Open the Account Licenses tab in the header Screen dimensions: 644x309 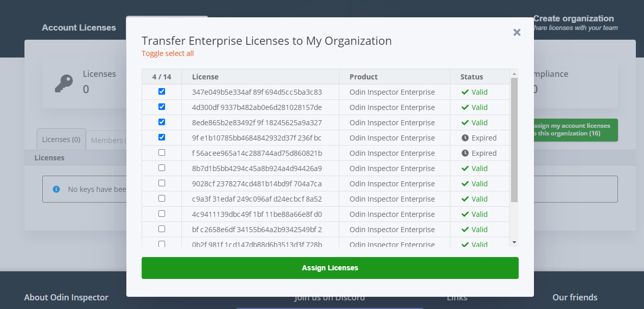pyautogui.click(x=79, y=27)
